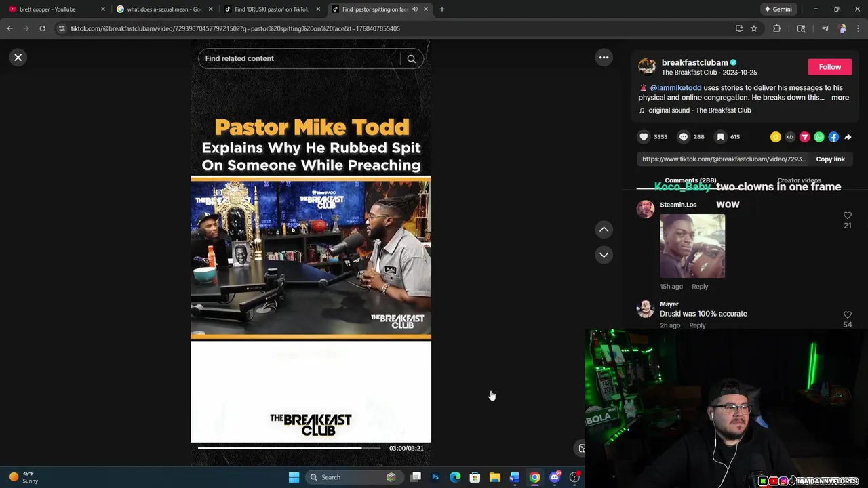Open the Chrome profile avatar
868x488 pixels.
(x=842, y=28)
